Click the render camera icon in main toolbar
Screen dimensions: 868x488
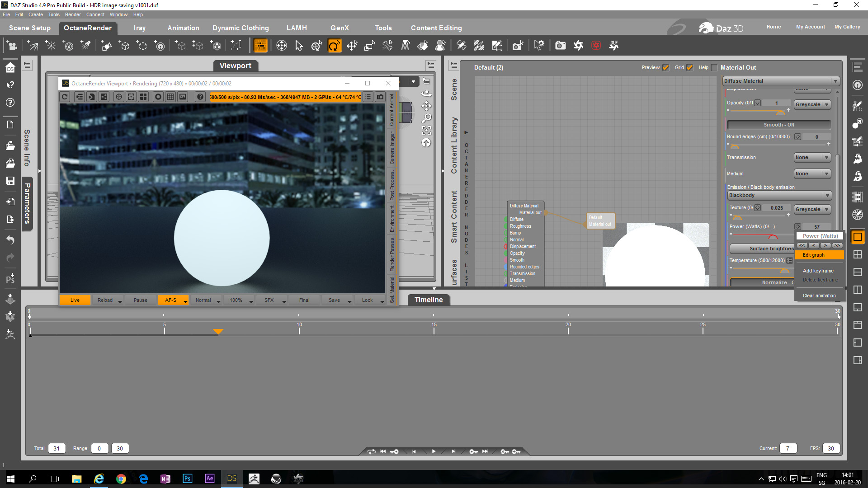(x=560, y=46)
